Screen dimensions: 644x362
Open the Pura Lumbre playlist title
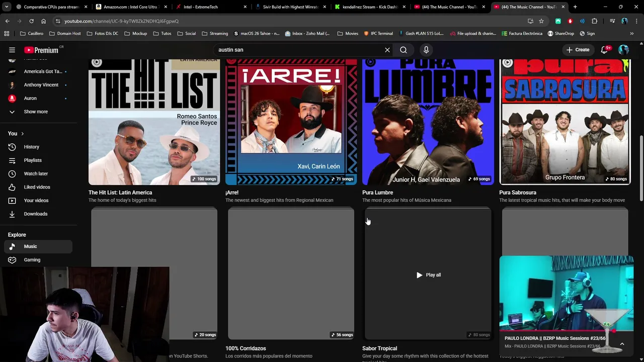377,193
